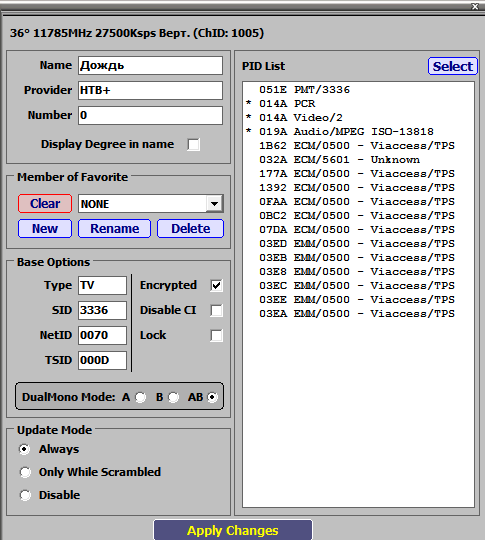Screen dimensions: 485x540
Task: Select PID row 03E8 EMM/0500
Action: coord(358,272)
